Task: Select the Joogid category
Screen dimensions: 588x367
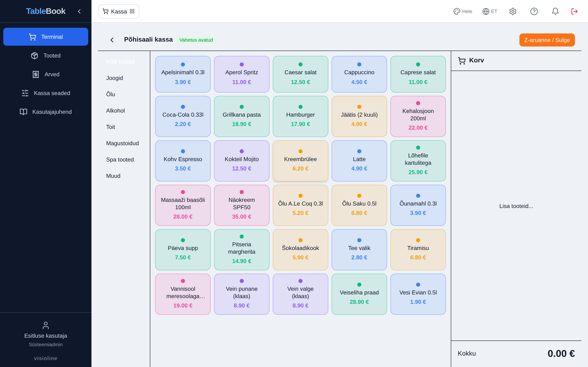Action: coord(115,78)
